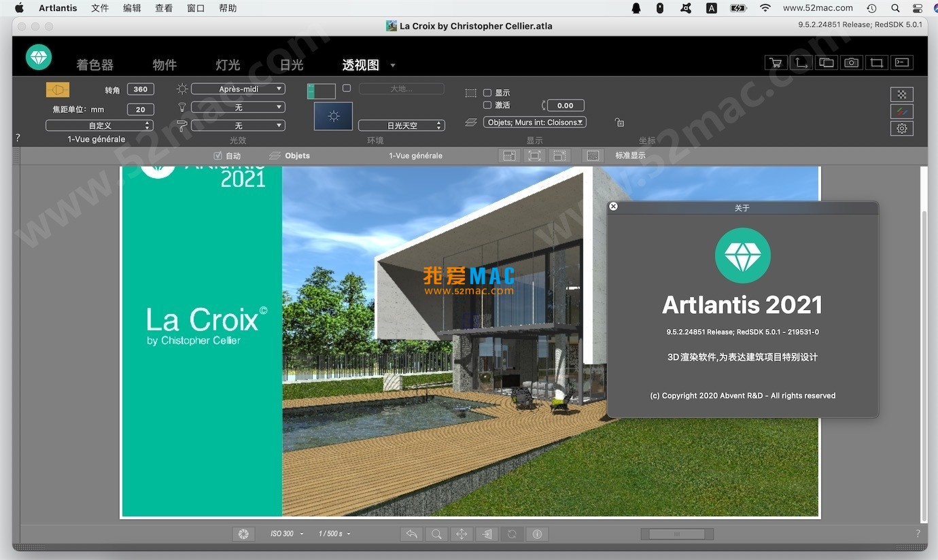Image resolution: width=938 pixels, height=560 pixels.
Task: Open the 帮助 menu
Action: (228, 8)
